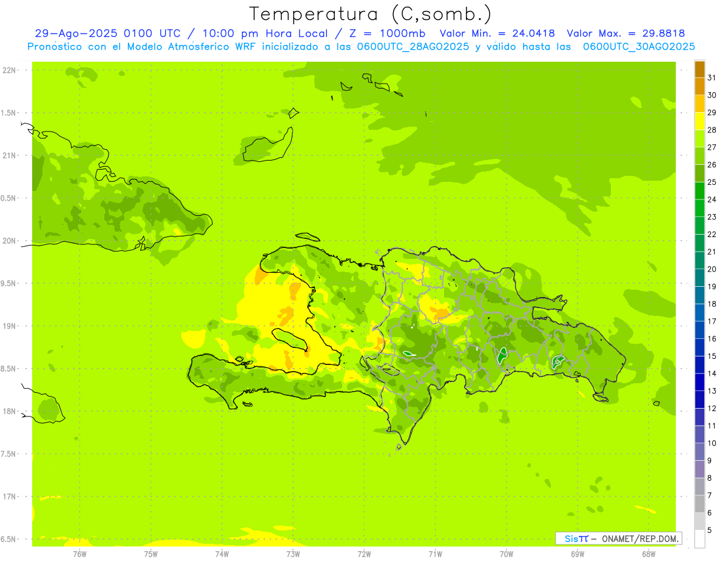
Task: Click the '1.5N' latitude axis label
Action: (10, 113)
